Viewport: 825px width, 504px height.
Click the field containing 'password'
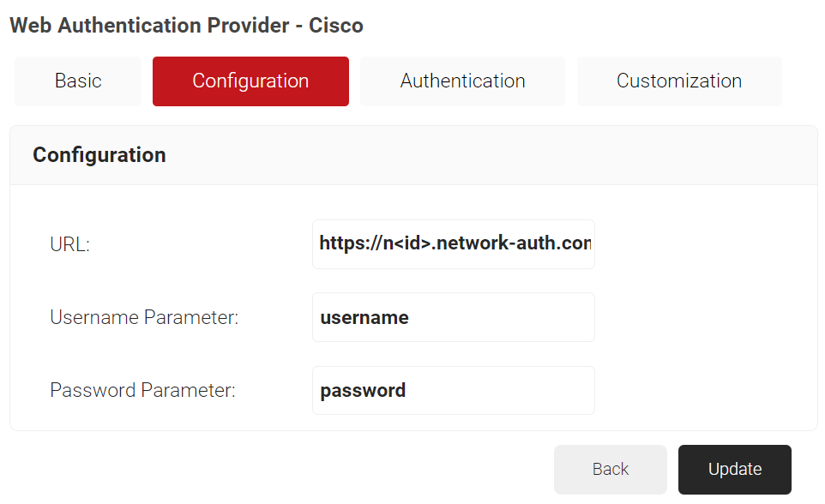pyautogui.click(x=454, y=391)
